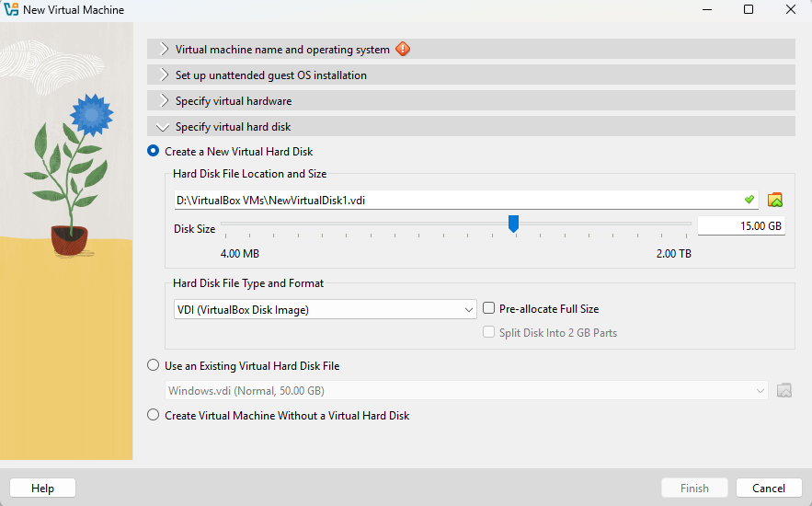Click the red warning icon beside VM name section
812x506 pixels.
(x=403, y=49)
